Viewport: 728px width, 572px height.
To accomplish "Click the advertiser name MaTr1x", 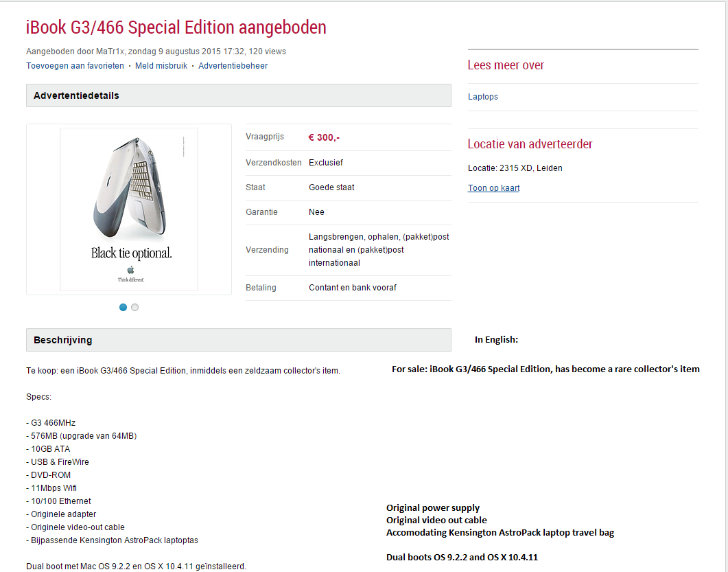I will point(110,51).
